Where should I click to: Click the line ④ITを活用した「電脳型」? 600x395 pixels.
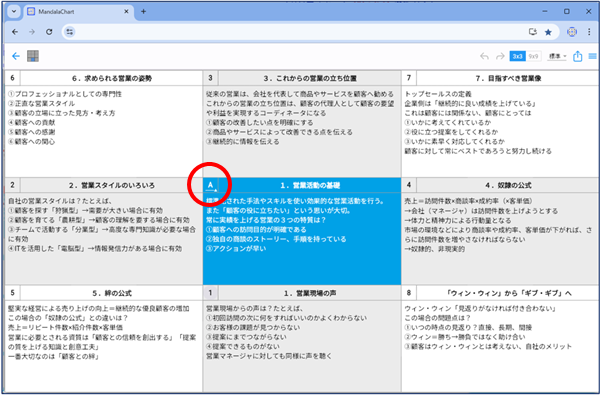(x=95, y=249)
